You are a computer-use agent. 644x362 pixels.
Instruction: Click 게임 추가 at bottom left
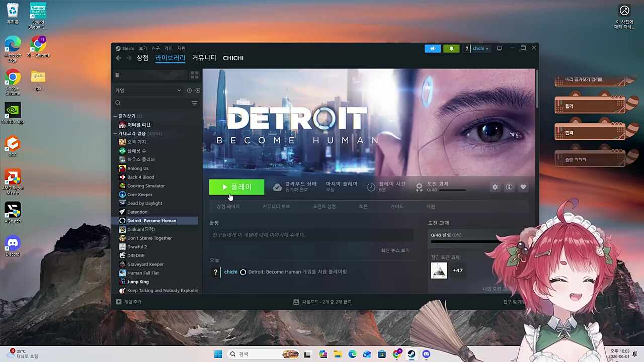[129, 302]
